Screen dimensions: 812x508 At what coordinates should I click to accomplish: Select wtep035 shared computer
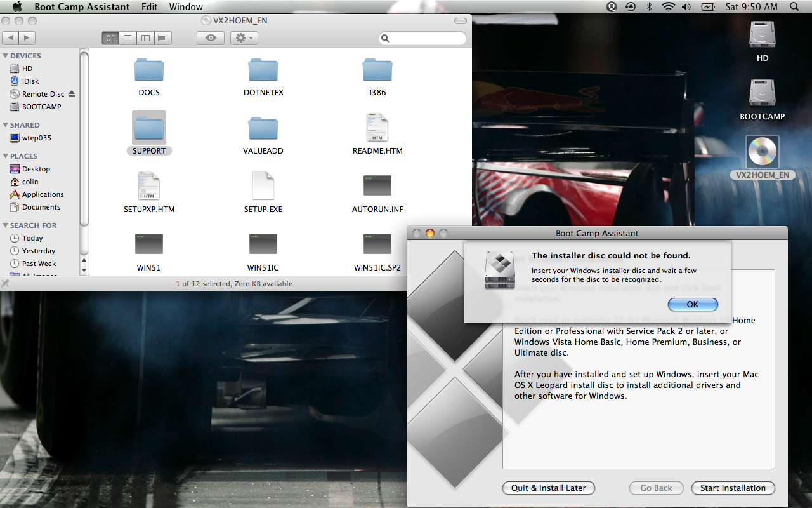coord(41,138)
